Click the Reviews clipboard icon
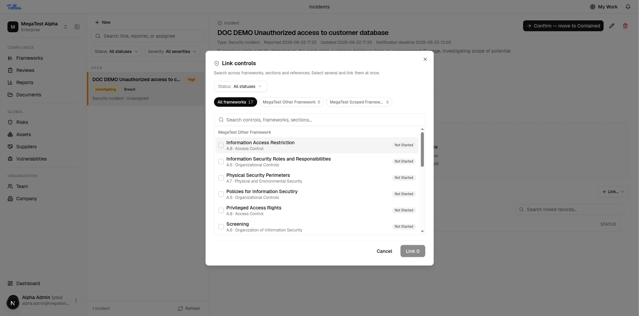The width and height of the screenshot is (644, 316). [10, 70]
